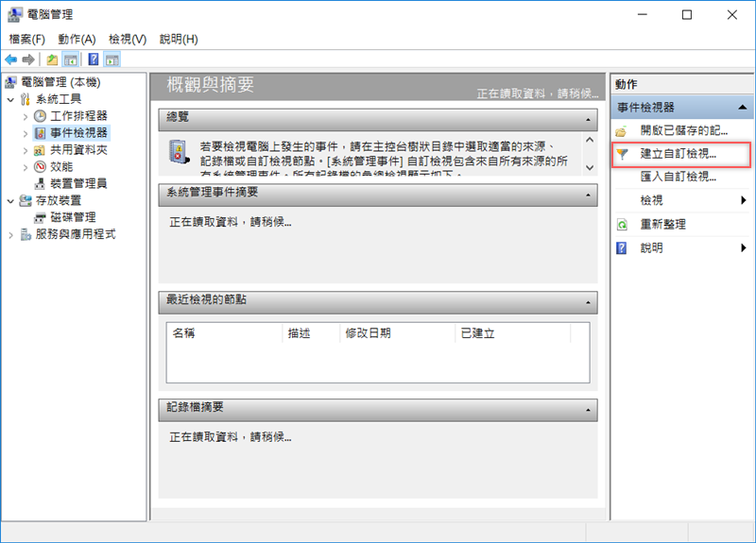The width and height of the screenshot is (756, 543).
Task: Click the 磁碟管理 disk icon
Action: 40,218
